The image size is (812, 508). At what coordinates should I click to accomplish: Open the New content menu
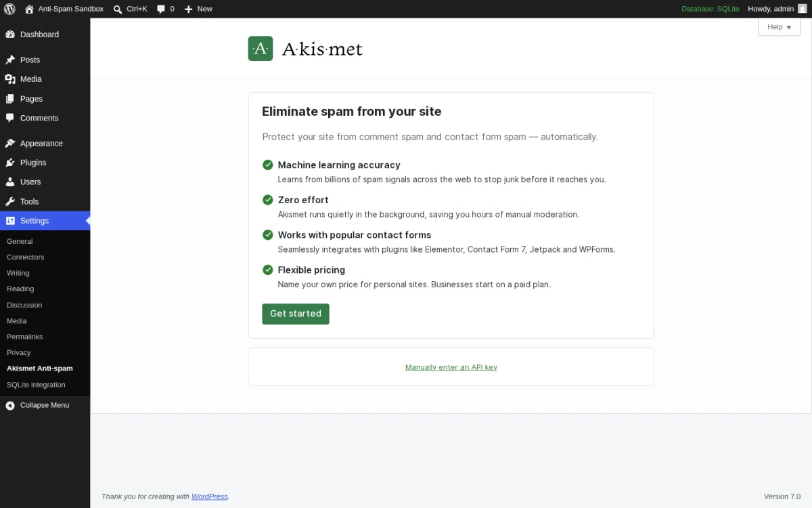point(198,9)
